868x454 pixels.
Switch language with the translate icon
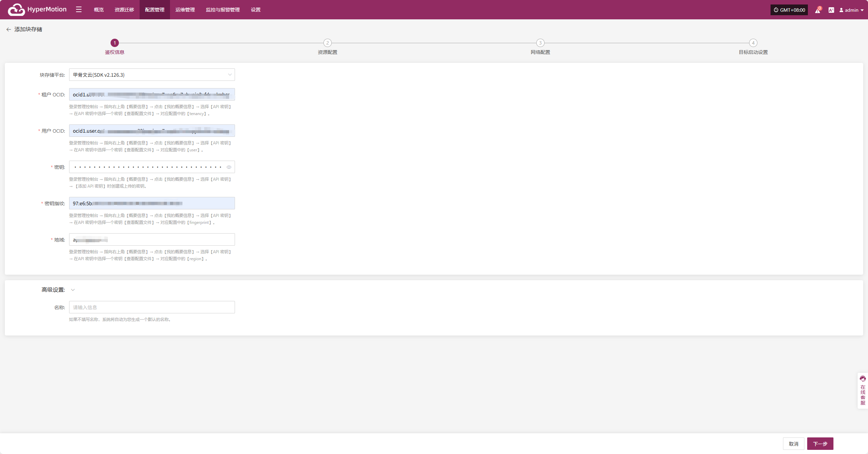[x=831, y=10]
